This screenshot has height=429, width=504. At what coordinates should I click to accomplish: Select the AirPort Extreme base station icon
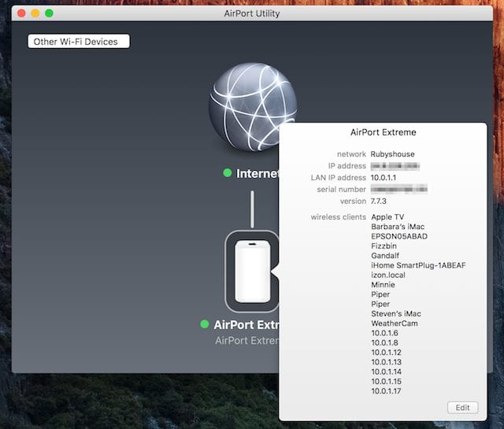point(251,272)
